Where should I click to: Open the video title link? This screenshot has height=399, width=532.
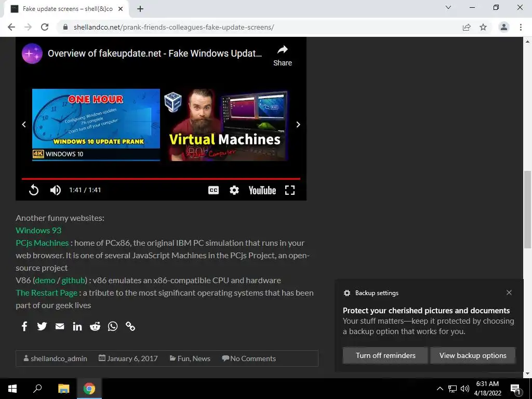pos(155,54)
